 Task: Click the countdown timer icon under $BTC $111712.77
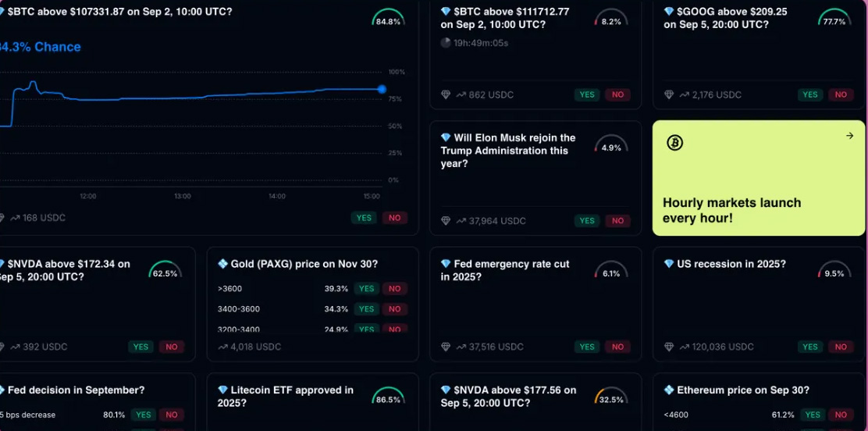coord(446,43)
